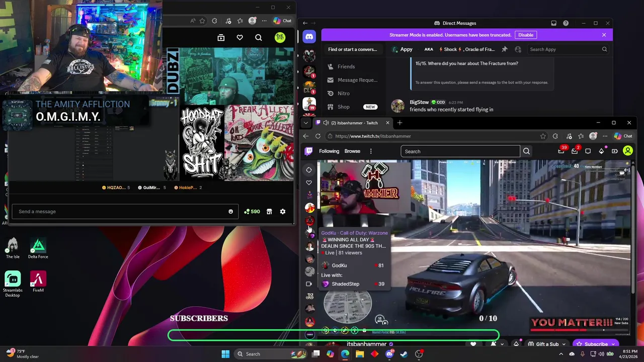Open the Streamlabs Desktop shortcut
644x362 pixels.
(13, 284)
